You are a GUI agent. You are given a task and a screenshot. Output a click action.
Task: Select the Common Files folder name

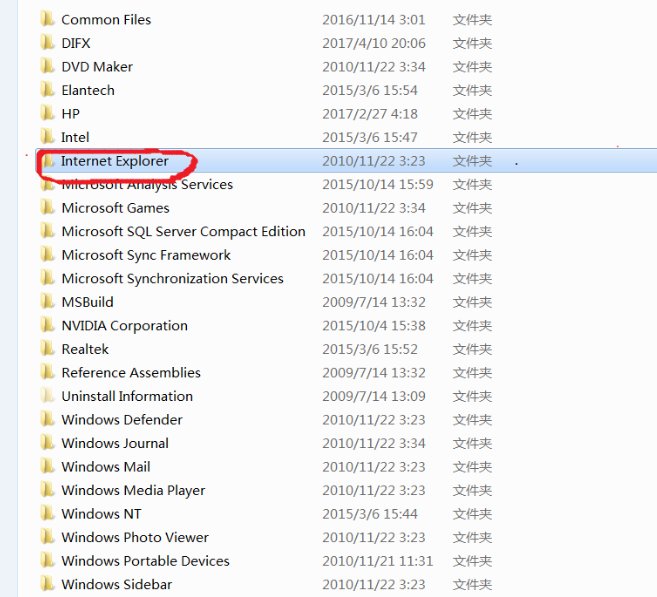[x=106, y=20]
